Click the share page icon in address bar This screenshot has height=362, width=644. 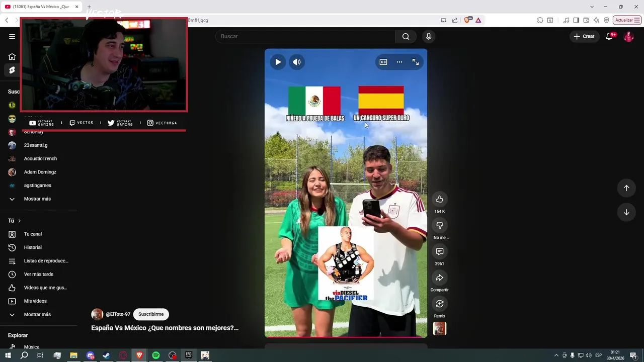point(455,20)
